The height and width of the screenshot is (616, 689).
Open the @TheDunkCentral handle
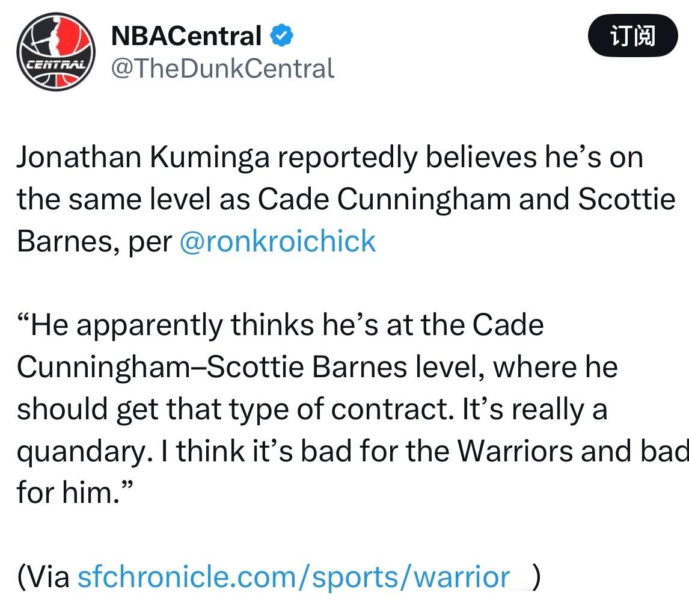(222, 69)
